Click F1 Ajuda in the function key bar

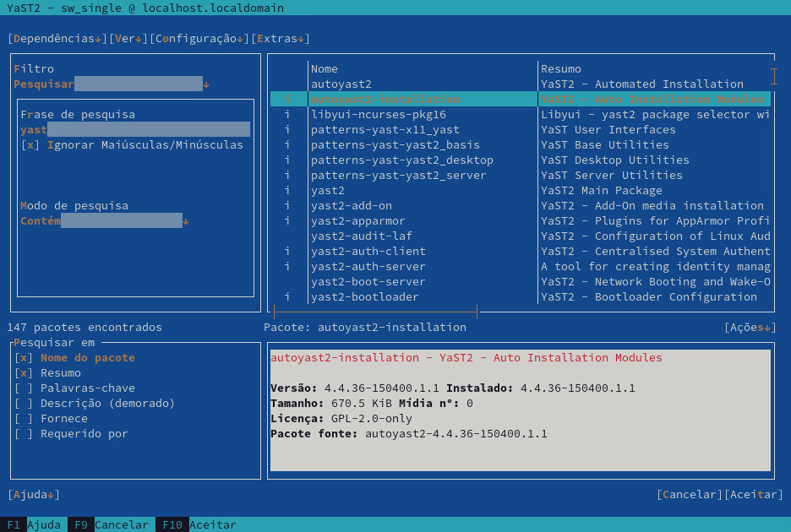[x=34, y=525]
